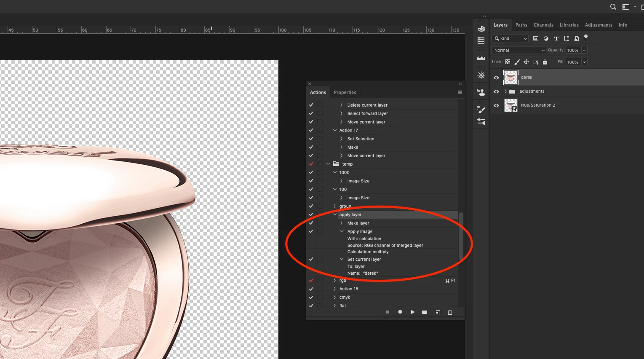Collapse the temp action set
644x359 pixels.
click(328, 164)
